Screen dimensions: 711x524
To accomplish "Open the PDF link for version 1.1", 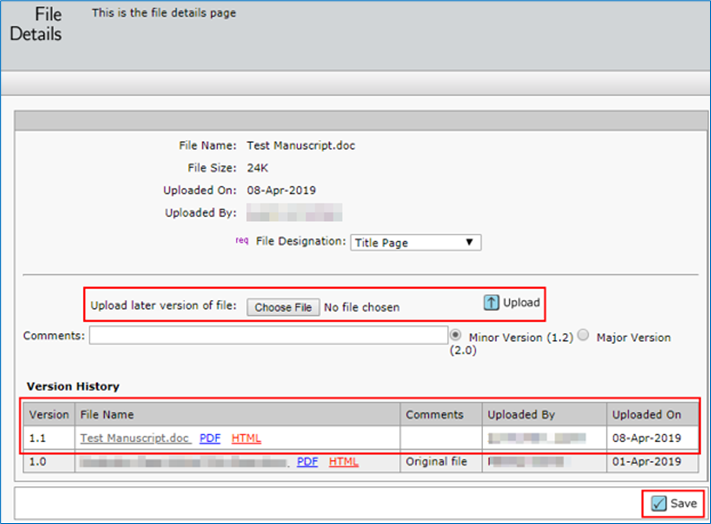I will pyautogui.click(x=210, y=438).
